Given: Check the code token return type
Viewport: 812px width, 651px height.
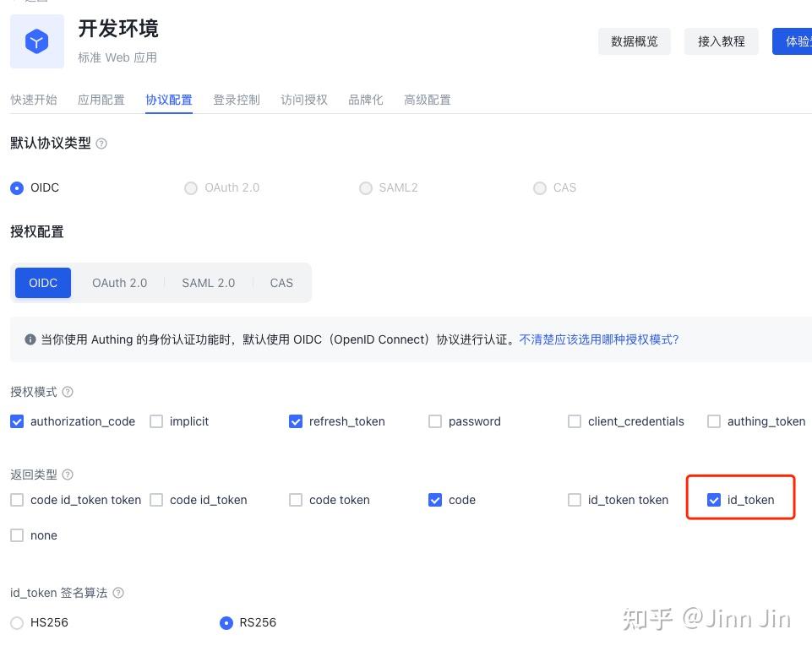Looking at the screenshot, I should click(296, 500).
